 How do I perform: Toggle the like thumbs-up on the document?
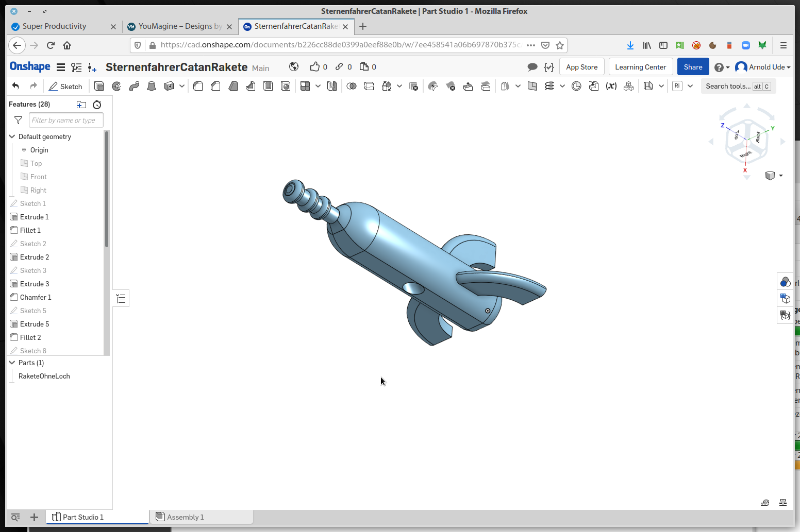click(x=314, y=67)
